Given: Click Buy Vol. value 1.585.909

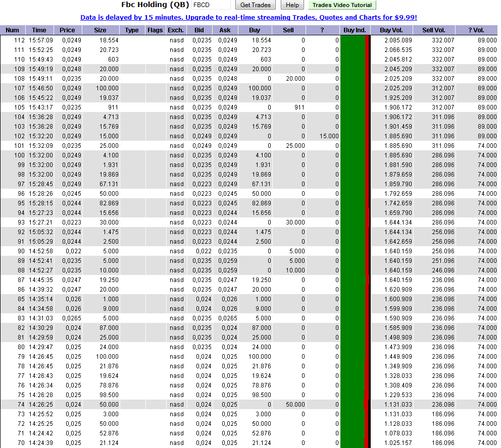Looking at the screenshot, I should coord(398,327).
